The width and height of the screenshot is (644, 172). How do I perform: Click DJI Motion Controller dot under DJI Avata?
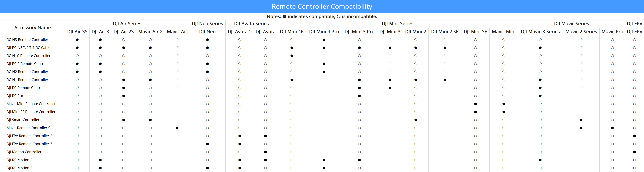pyautogui.click(x=265, y=152)
